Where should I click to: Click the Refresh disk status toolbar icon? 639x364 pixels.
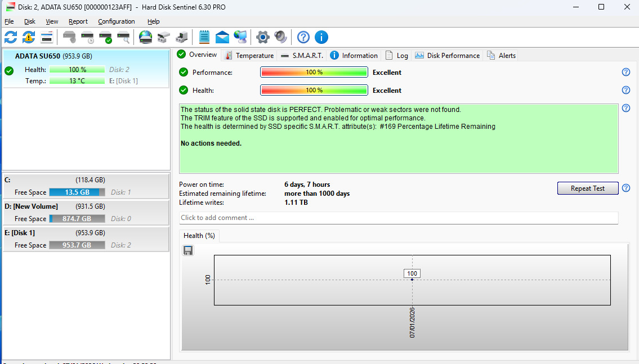(11, 38)
